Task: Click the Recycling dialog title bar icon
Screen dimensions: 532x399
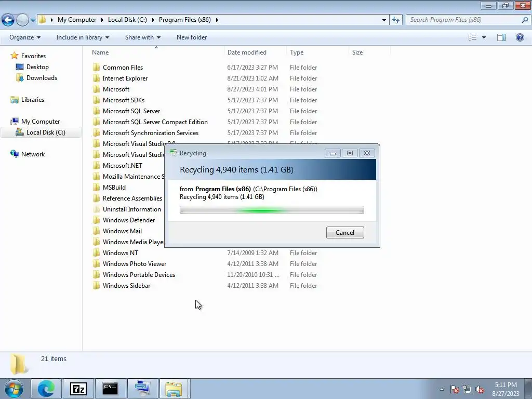Action: click(x=174, y=153)
